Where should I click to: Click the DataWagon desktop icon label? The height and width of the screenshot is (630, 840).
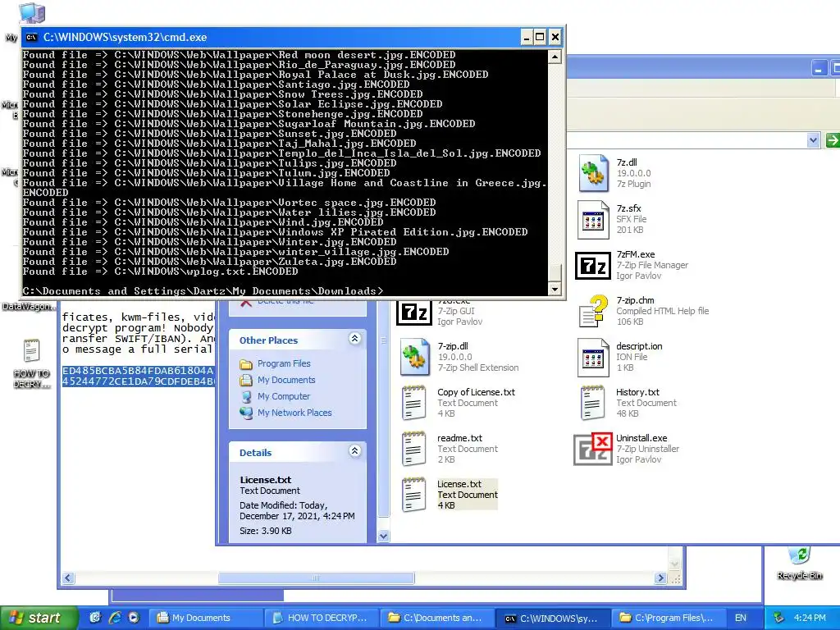click(28, 307)
